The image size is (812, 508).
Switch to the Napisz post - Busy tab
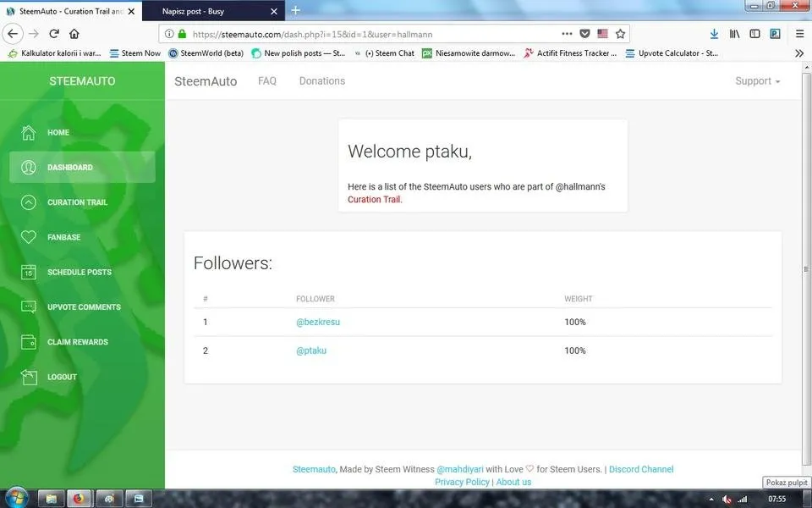pyautogui.click(x=213, y=11)
